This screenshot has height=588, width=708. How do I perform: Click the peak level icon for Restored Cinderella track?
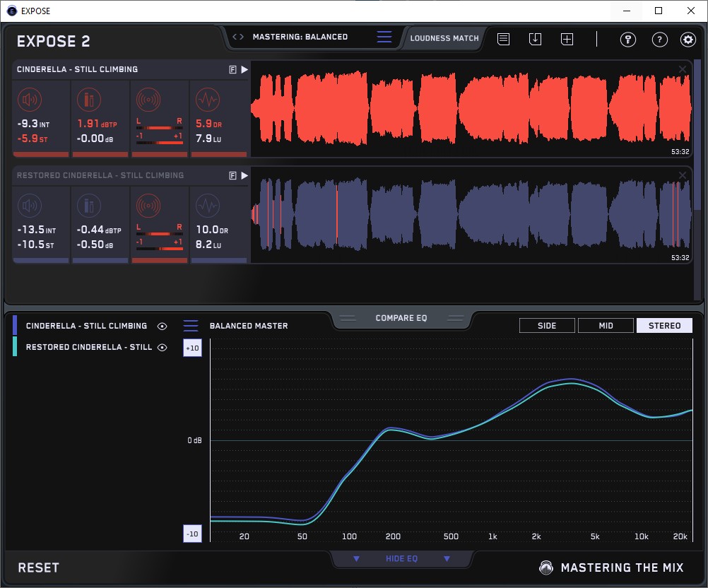89,206
